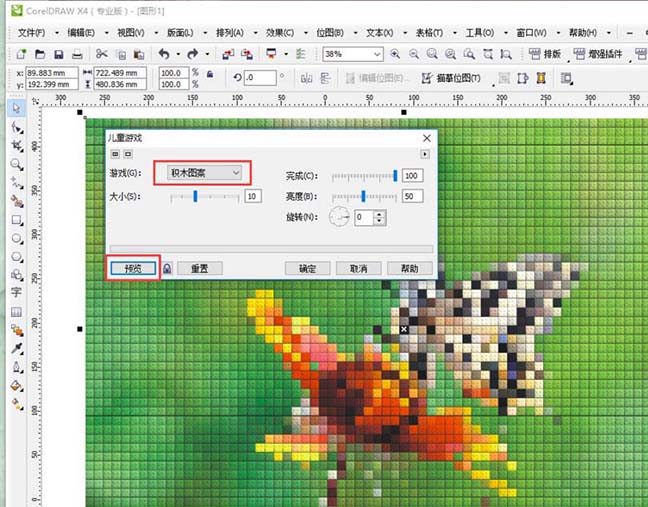
Task: Click the 预览 preview button
Action: [132, 268]
